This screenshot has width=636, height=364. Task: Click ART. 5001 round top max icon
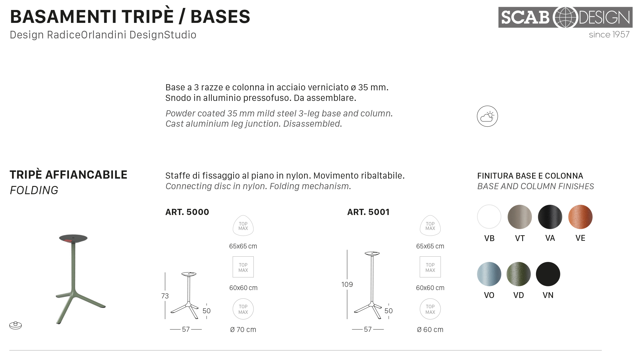pyautogui.click(x=430, y=309)
